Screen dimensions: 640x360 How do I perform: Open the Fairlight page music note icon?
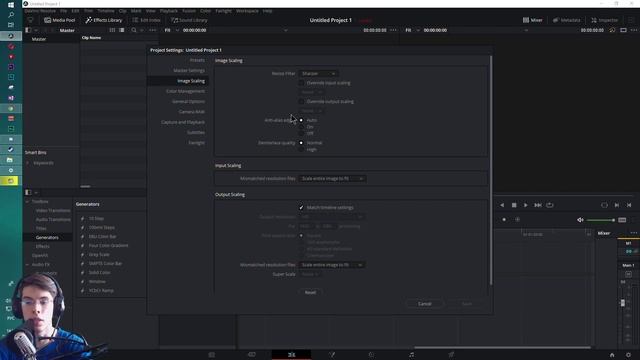411,355
